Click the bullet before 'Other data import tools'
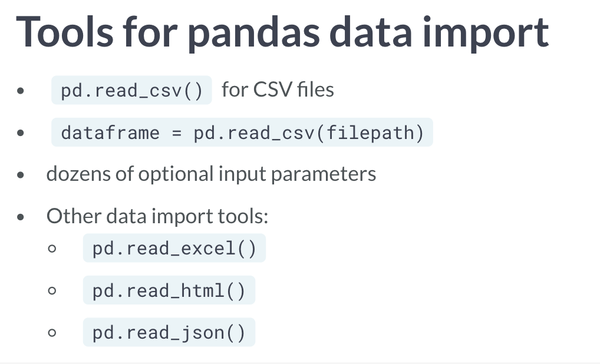The width and height of the screenshot is (600, 364). 21,217
